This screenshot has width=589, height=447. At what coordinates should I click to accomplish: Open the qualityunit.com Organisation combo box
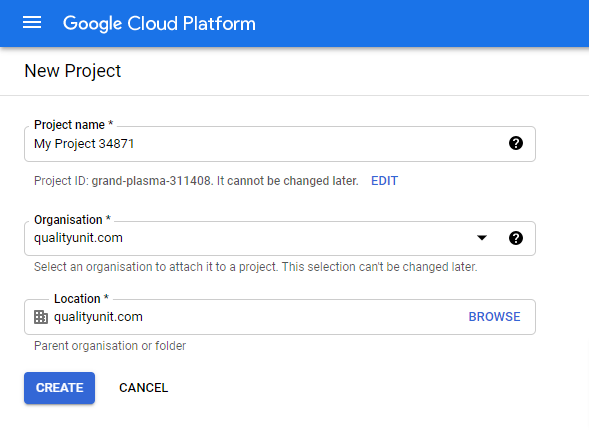click(x=280, y=239)
